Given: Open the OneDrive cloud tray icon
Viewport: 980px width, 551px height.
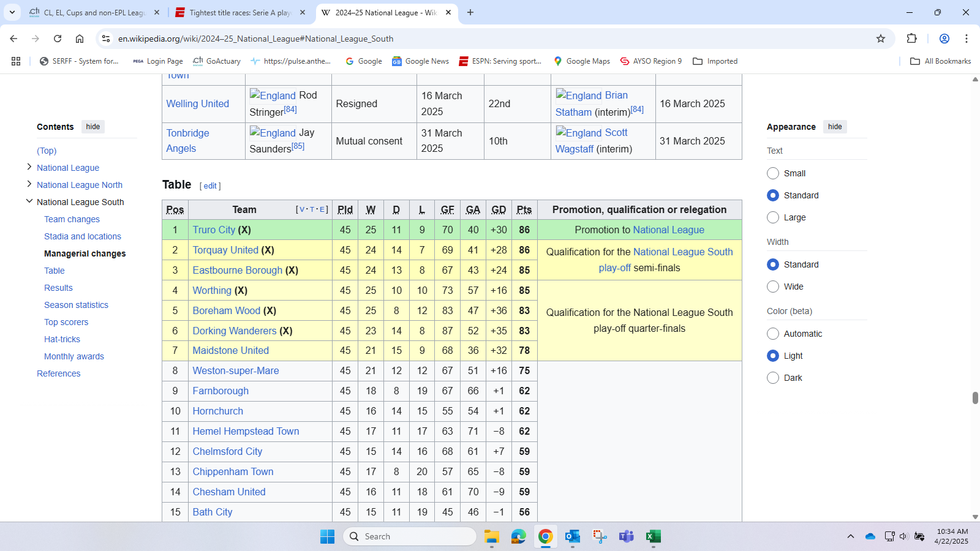Looking at the screenshot, I should (x=870, y=536).
